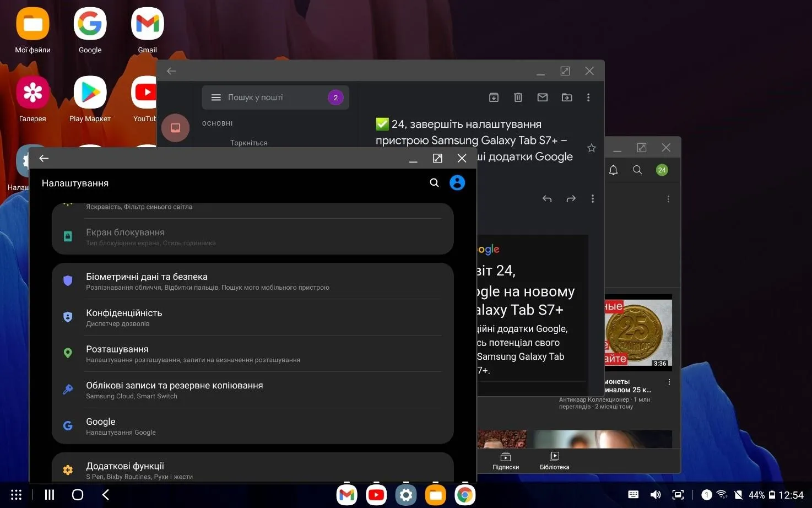Image resolution: width=812 pixels, height=508 pixels.
Task: Open Google settings entry in Налаштування
Action: 252,426
